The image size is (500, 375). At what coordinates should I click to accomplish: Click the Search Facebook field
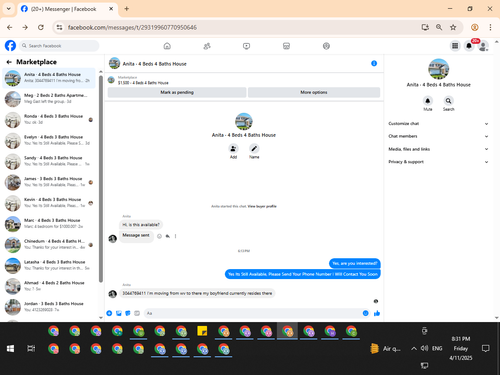(59, 46)
